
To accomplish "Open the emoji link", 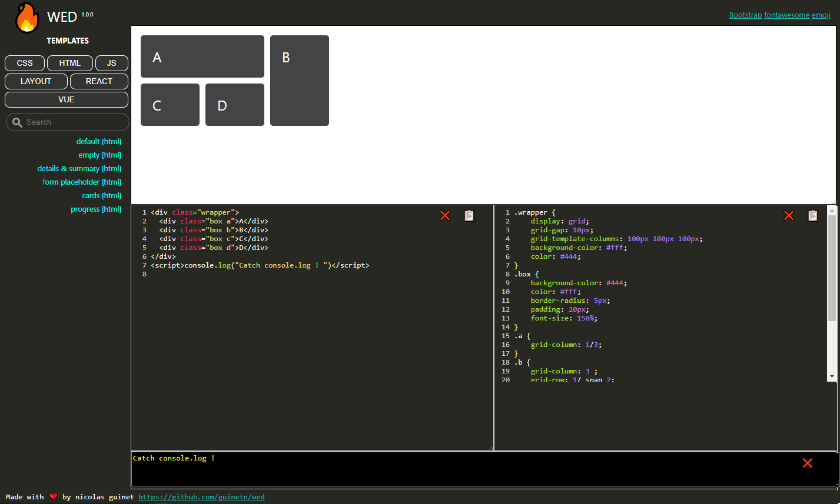I will [821, 15].
